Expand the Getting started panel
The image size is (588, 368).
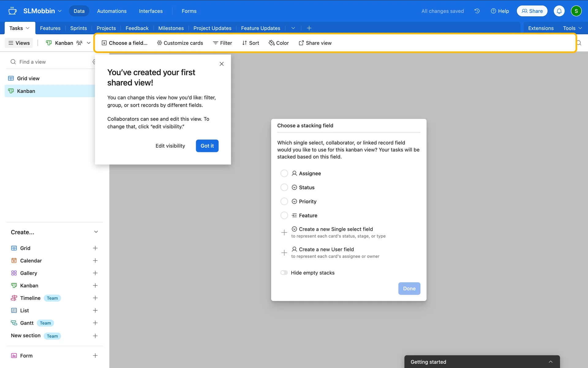550,362
